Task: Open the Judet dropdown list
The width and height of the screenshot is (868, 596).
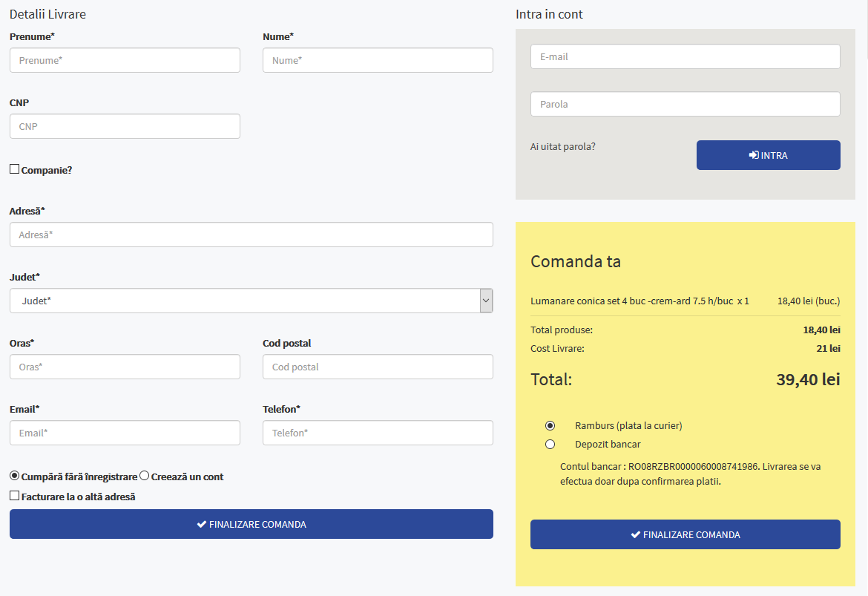Action: pos(251,301)
